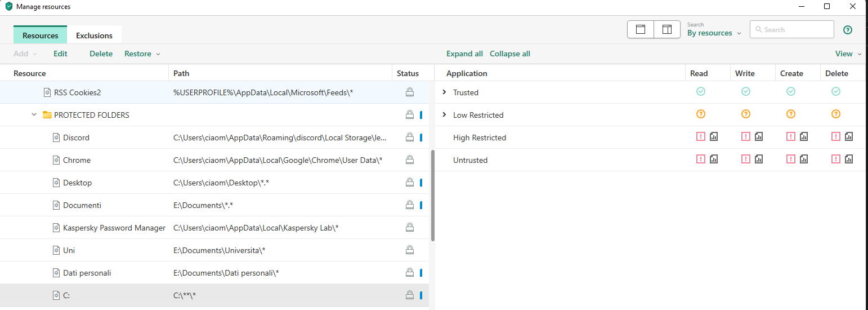The width and height of the screenshot is (868, 310).
Task: Expand the Trusted application group
Action: [x=444, y=92]
